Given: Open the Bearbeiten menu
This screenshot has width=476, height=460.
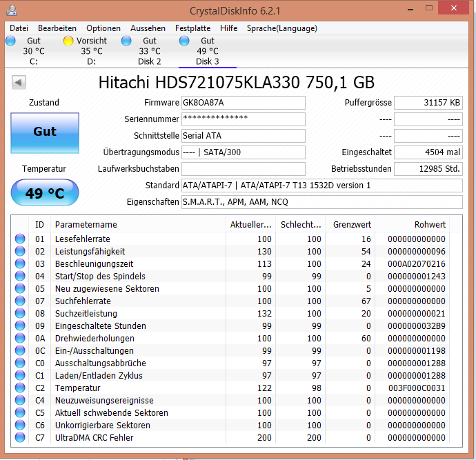Looking at the screenshot, I should coord(57,28).
